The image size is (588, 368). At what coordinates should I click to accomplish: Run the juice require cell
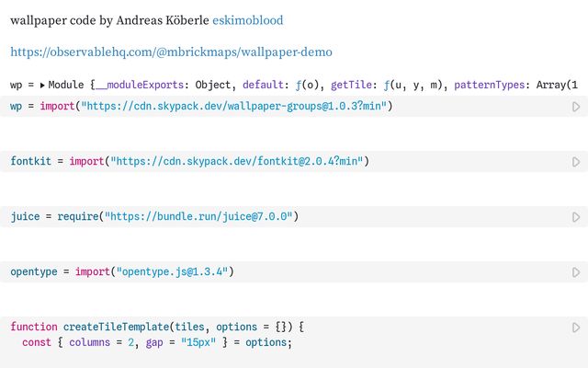coord(576,217)
